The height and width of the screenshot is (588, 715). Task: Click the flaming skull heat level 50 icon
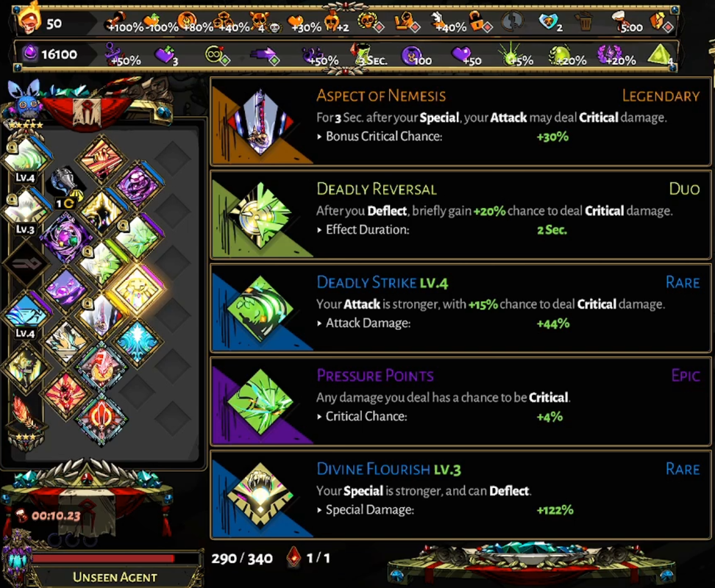coord(30,18)
